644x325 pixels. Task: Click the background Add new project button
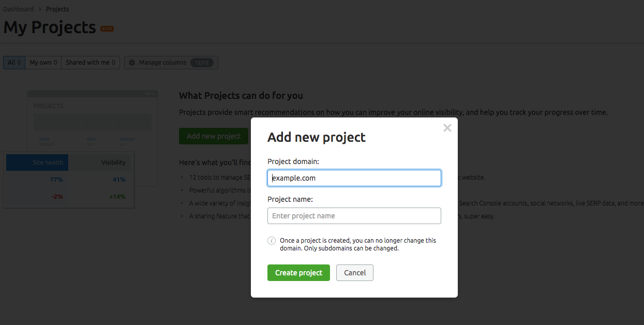click(214, 136)
